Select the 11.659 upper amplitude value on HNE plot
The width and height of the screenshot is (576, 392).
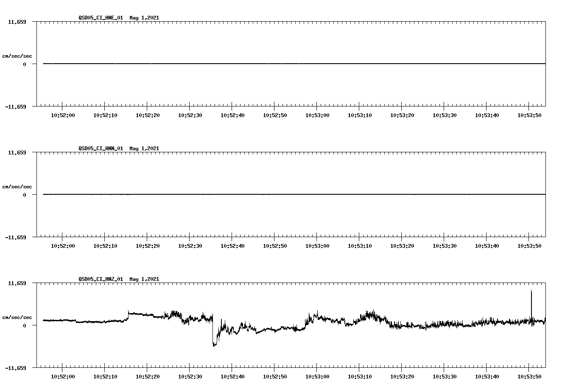coord(16,21)
